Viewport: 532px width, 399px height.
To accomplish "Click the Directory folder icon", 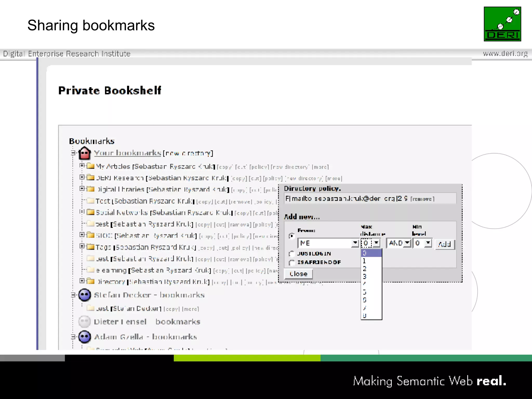I will point(90,281).
